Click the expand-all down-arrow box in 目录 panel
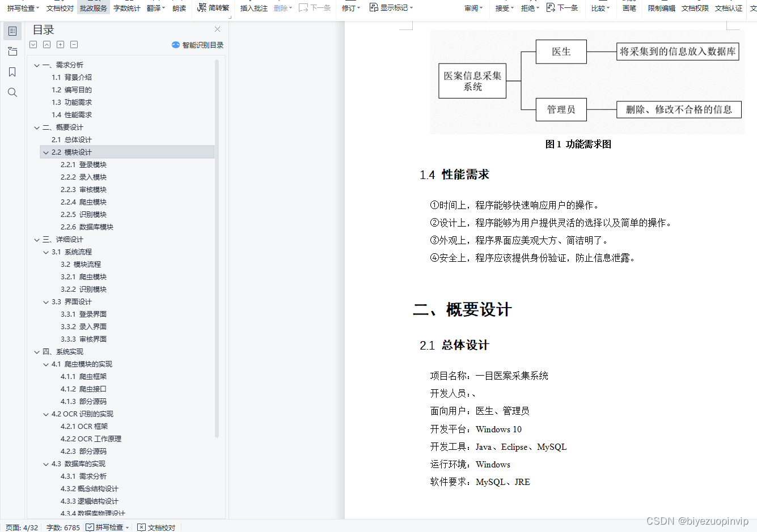757x532 pixels. (x=33, y=44)
